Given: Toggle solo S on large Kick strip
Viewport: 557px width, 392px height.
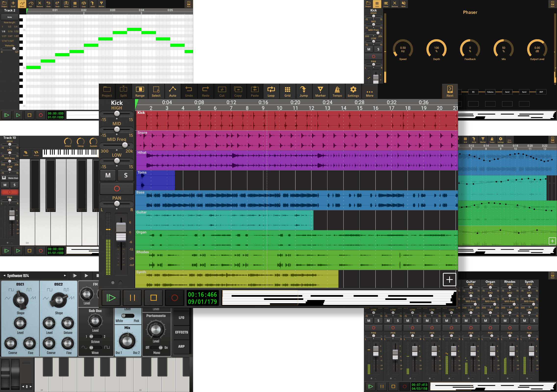Looking at the screenshot, I should [126, 175].
